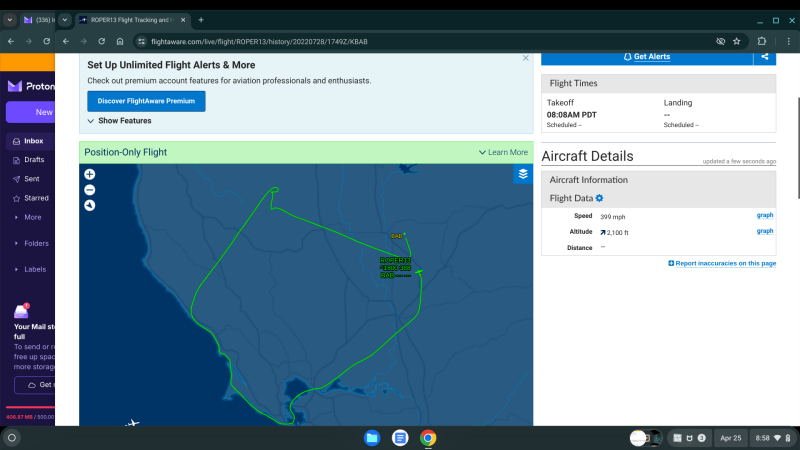Zoom in on the flight map

pos(90,174)
